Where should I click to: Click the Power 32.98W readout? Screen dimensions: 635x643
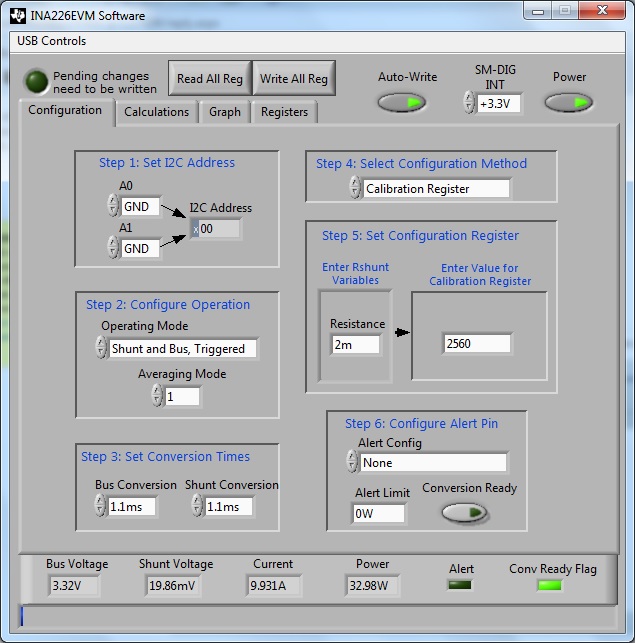click(x=372, y=585)
